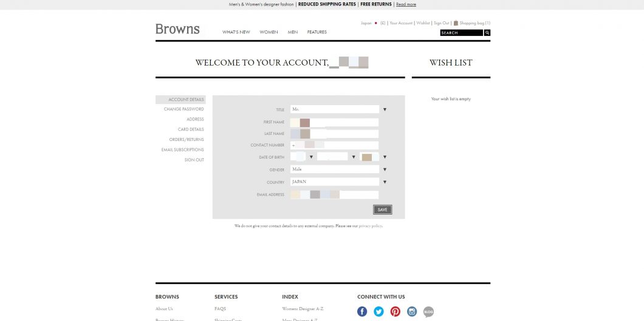
Task: Open the Blog speech bubble icon
Action: click(x=428, y=311)
